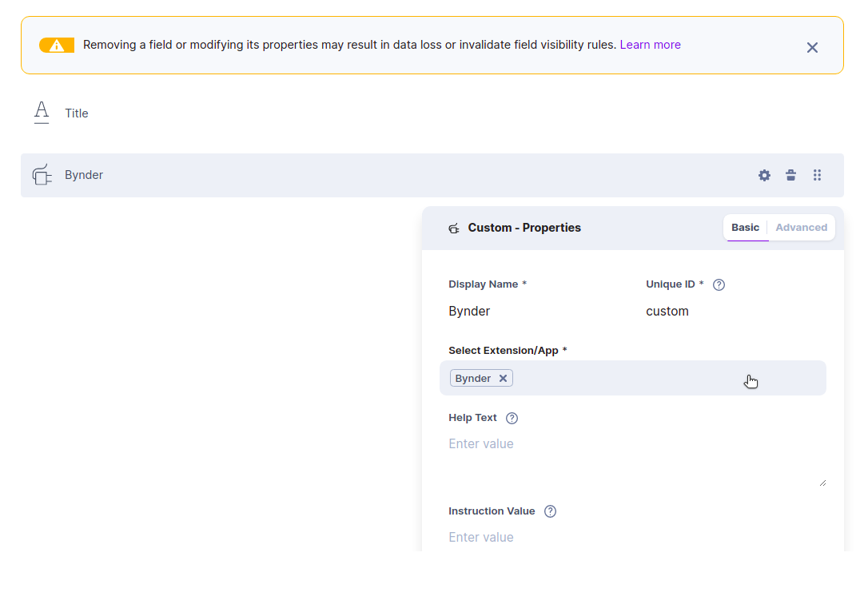
Task: Click the Title text field icon
Action: [42, 113]
